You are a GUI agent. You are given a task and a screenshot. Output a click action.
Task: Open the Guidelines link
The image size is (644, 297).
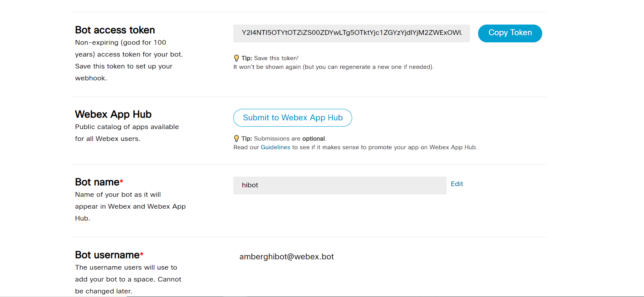(275, 147)
